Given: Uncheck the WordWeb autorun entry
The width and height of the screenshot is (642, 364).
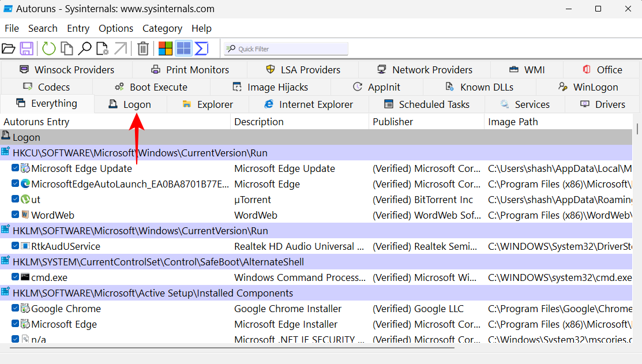Looking at the screenshot, I should click(x=16, y=215).
